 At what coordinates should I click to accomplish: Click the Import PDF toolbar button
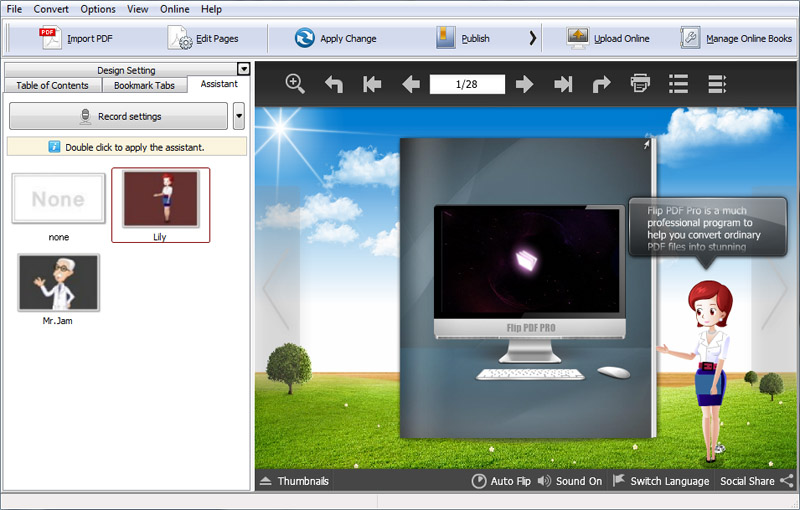pyautogui.click(x=76, y=39)
